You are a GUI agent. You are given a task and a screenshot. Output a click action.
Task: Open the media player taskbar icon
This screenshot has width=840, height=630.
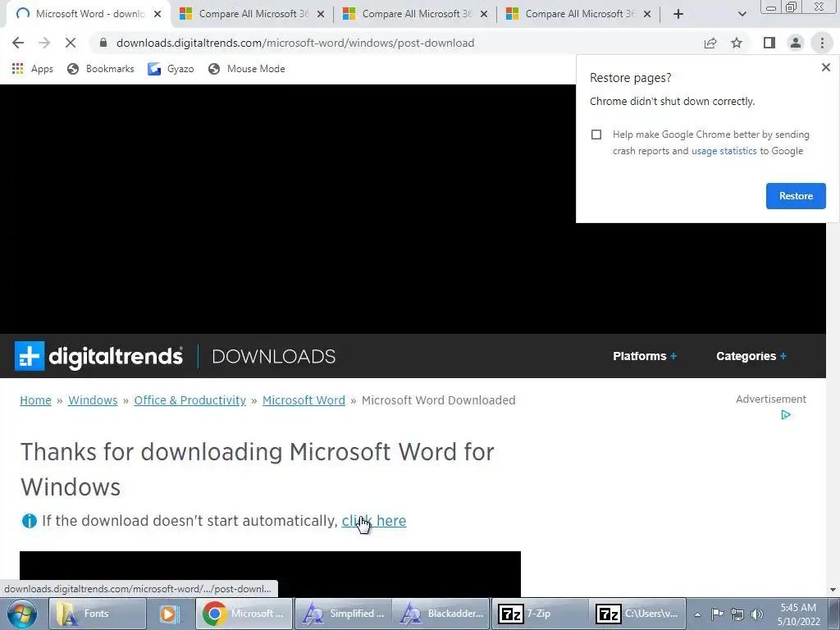click(x=168, y=614)
